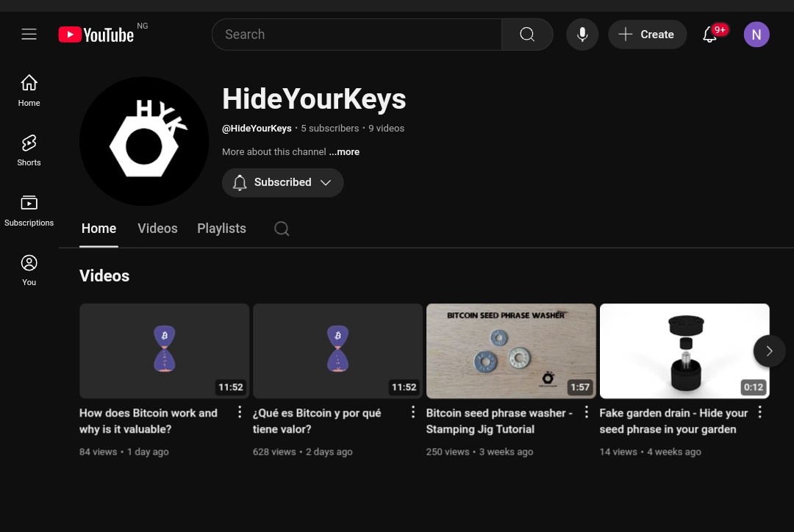Open options for "Fake garden drain" video

759,412
